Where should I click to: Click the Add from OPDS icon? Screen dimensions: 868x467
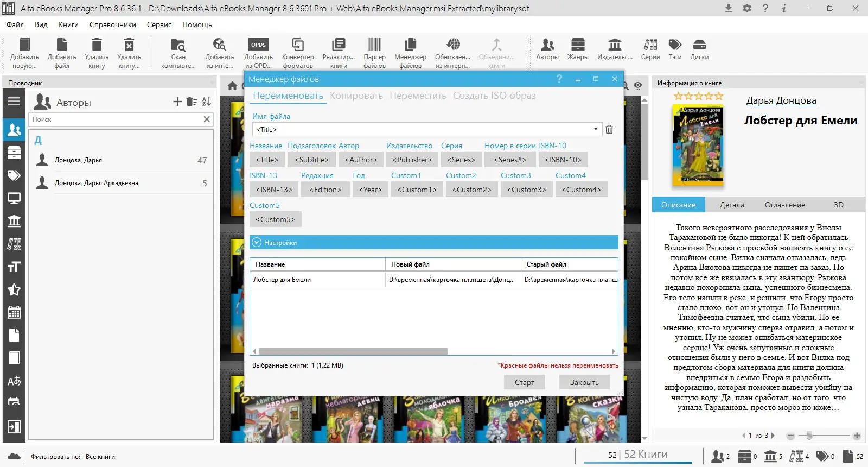258,45
